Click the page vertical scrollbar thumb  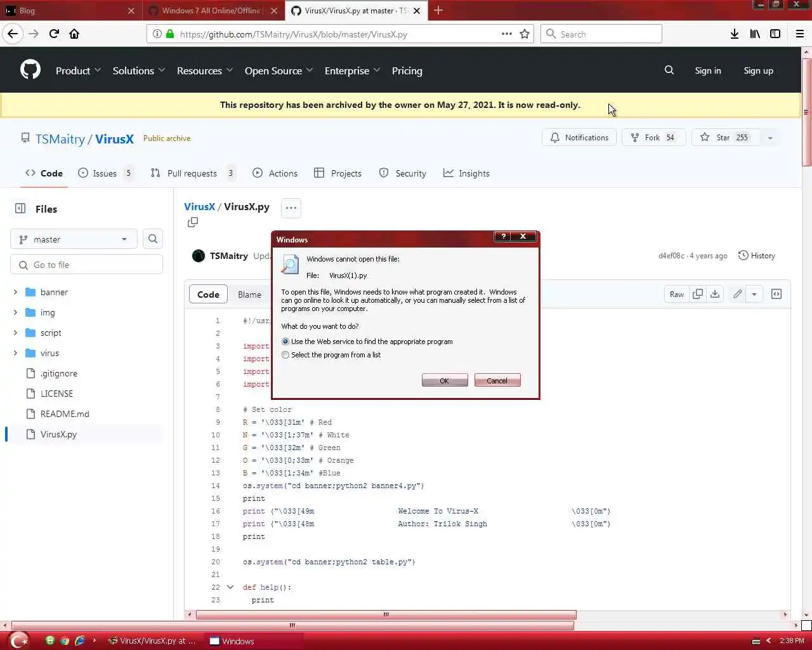pyautogui.click(x=807, y=112)
